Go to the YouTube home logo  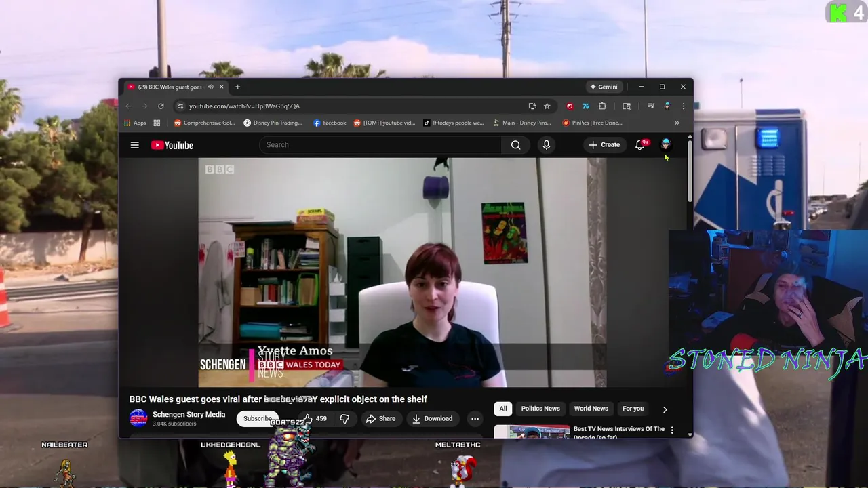pyautogui.click(x=172, y=145)
